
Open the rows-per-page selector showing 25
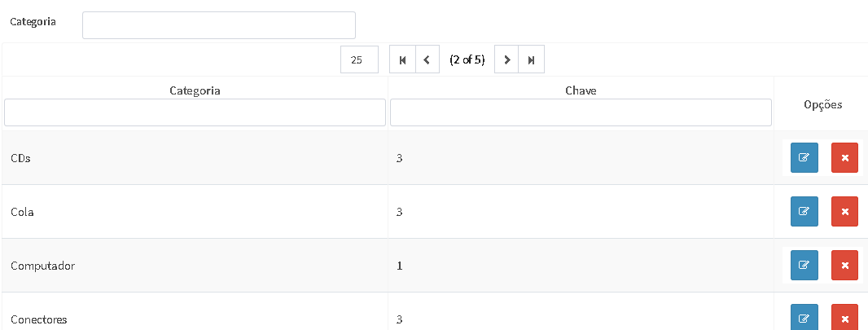point(358,59)
